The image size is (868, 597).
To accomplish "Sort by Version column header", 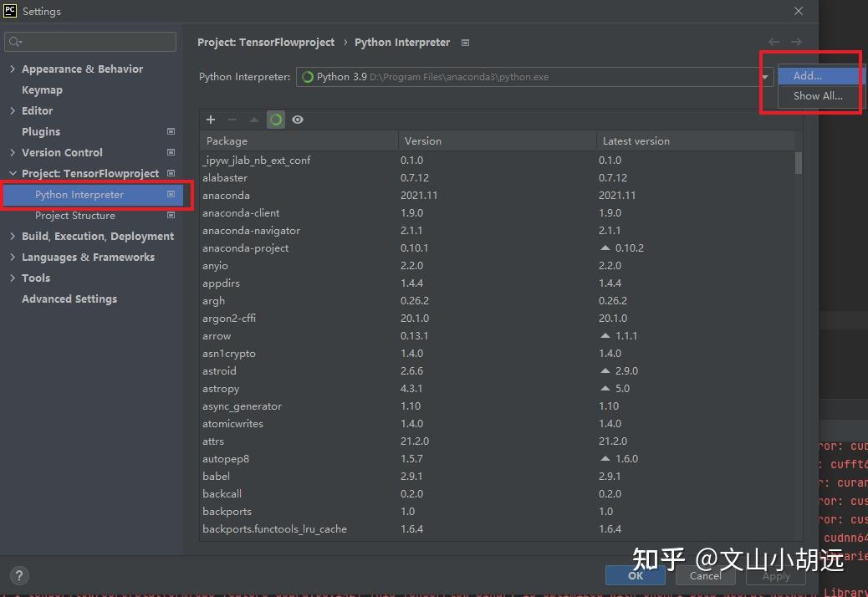I will point(497,141).
